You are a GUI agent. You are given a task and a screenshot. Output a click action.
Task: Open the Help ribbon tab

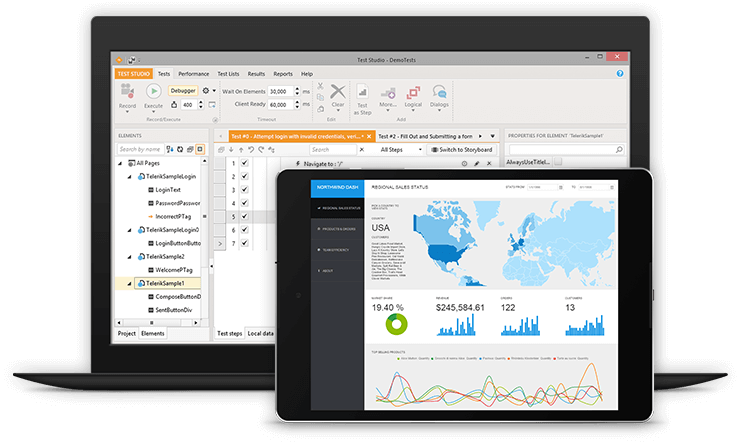coord(307,74)
